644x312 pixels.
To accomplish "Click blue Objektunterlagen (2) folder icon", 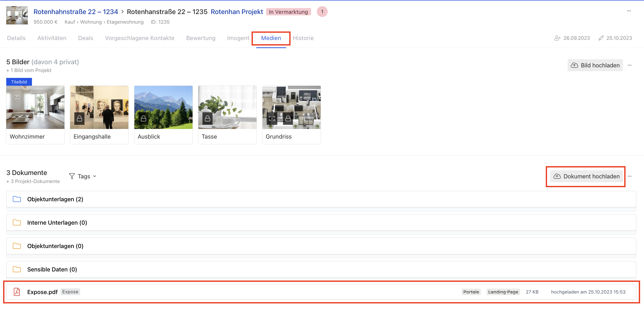I will (17, 199).
